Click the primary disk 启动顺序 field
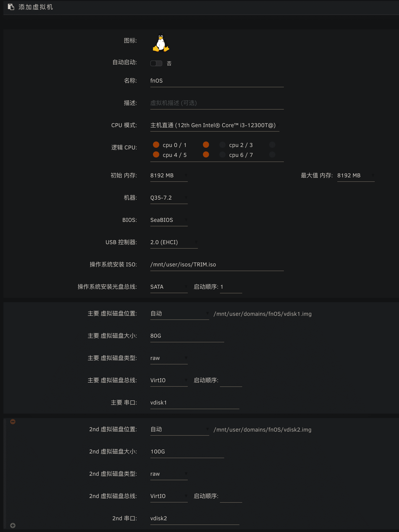Viewport: 399px width, 532px height. [x=231, y=381]
